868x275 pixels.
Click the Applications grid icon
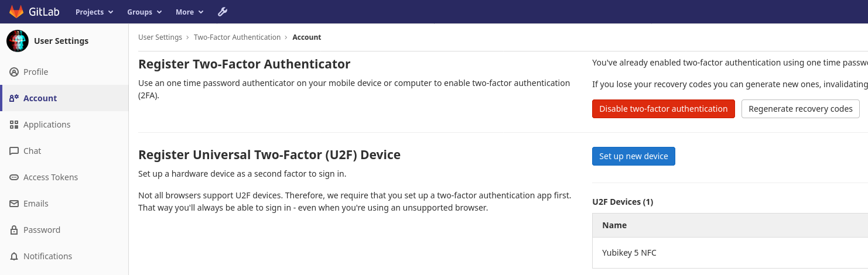pos(14,125)
